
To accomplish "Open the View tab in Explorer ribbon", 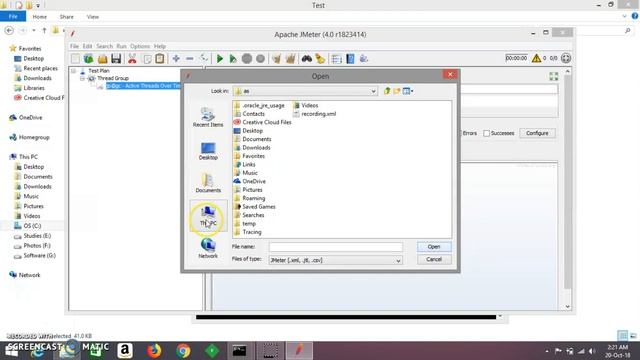I will tap(93, 17).
